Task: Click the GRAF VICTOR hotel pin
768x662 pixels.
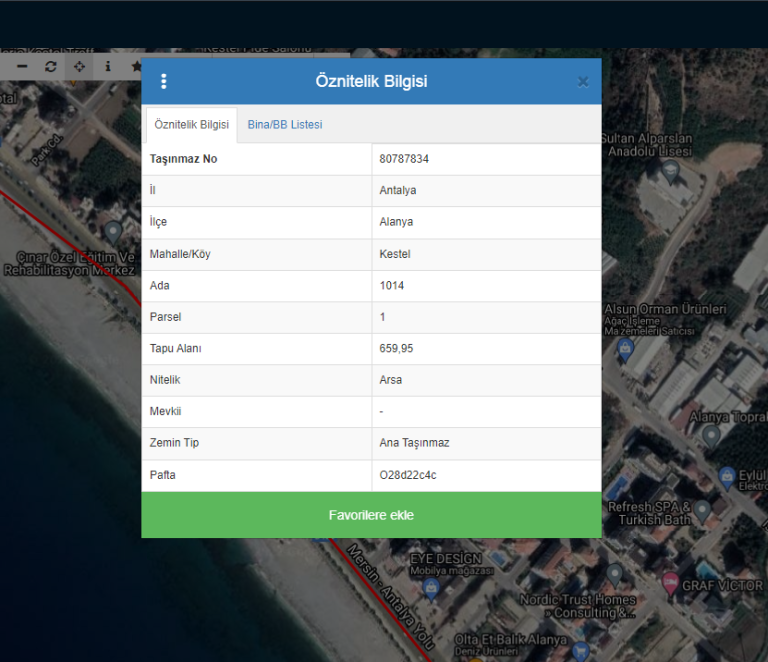Action: (670, 584)
